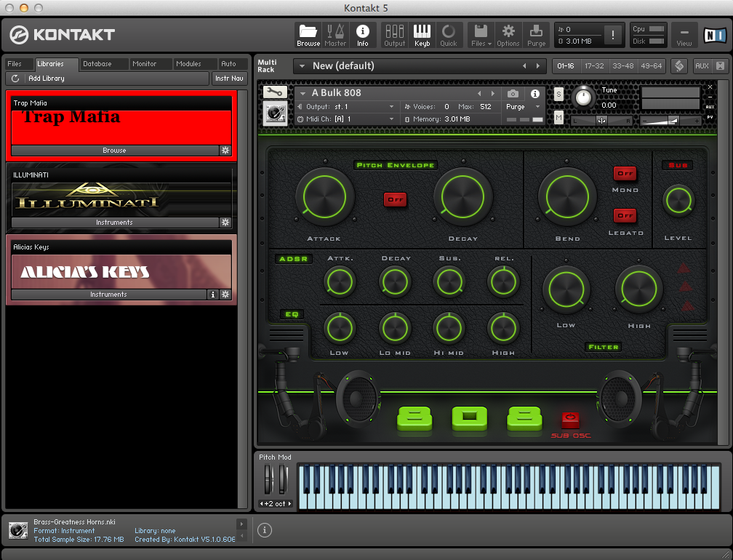Increase keyboard octave shift arrow
The image size is (733, 560).
290,503
